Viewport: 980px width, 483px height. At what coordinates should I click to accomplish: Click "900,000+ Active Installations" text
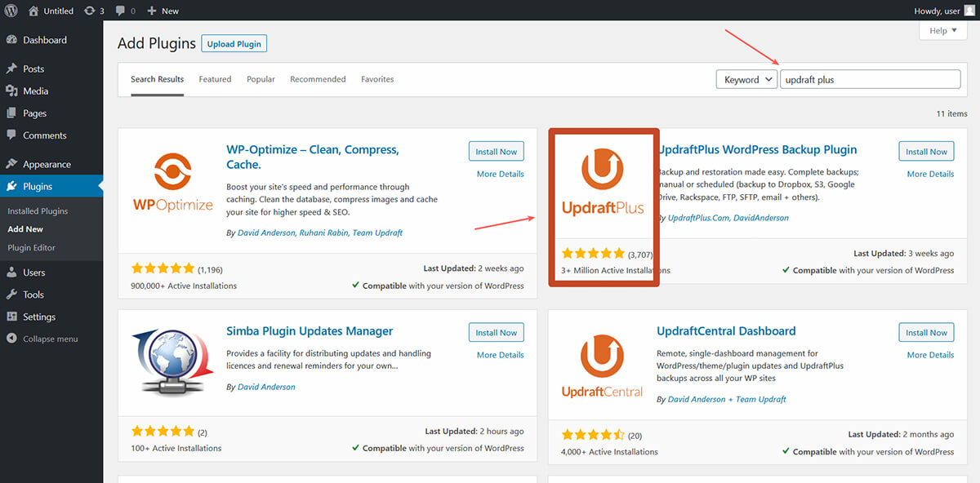click(184, 286)
